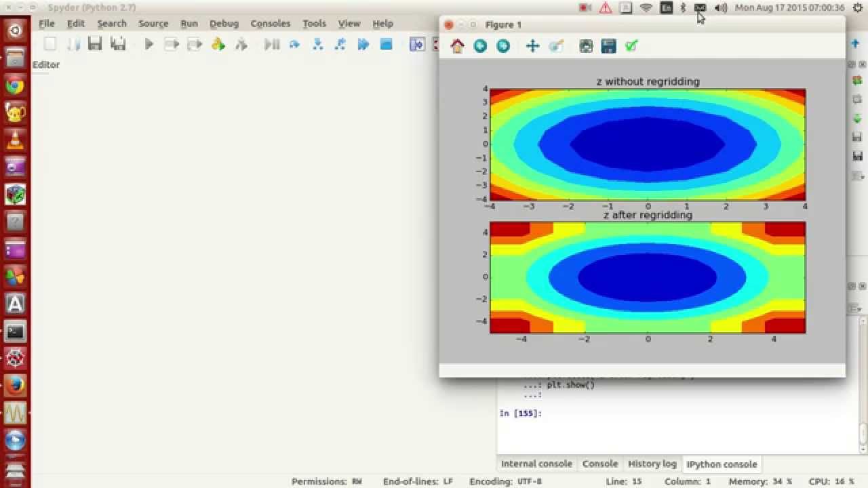868x488 pixels.
Task: Reset the plot view with Home icon
Action: pos(457,46)
